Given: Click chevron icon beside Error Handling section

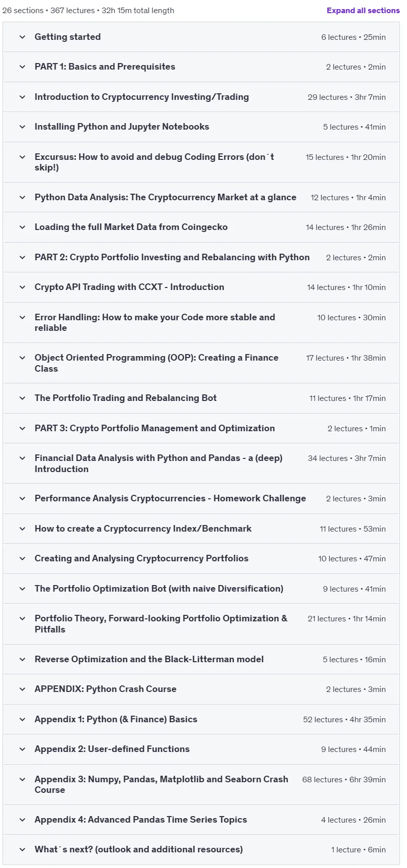Looking at the screenshot, I should coord(22,317).
